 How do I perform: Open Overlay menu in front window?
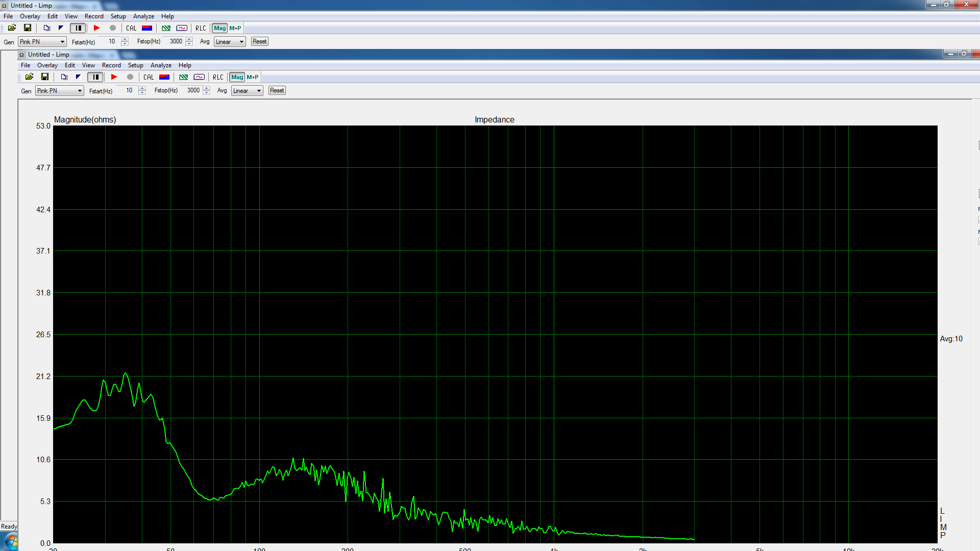point(47,65)
